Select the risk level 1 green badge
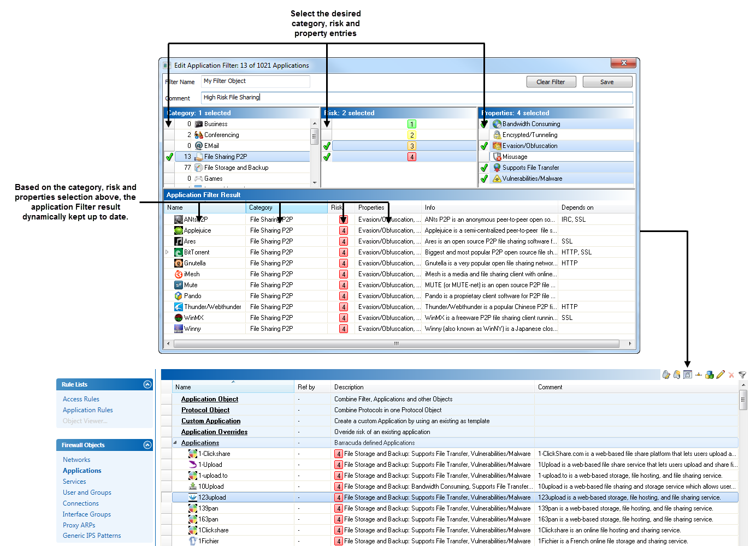Image resolution: width=756 pixels, height=546 pixels. click(x=412, y=124)
